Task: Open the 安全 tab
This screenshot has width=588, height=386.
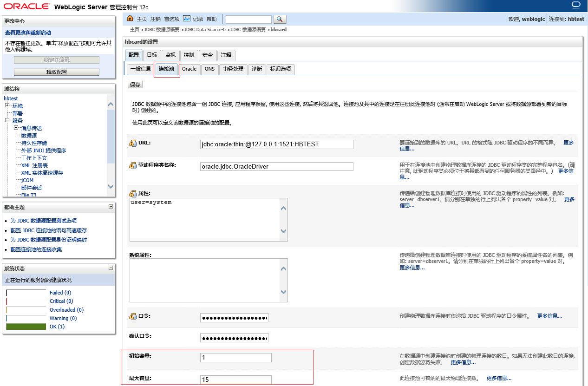Action: tap(208, 55)
